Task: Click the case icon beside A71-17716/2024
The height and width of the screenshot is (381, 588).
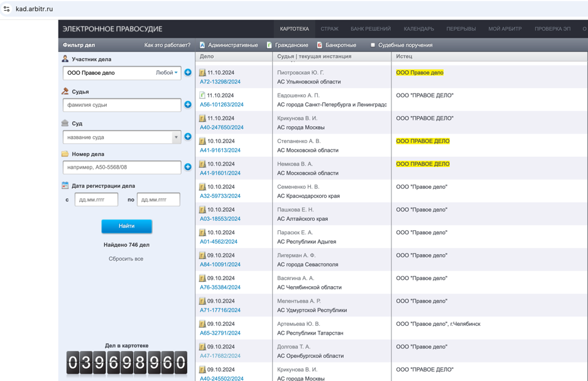Action: [202, 301]
